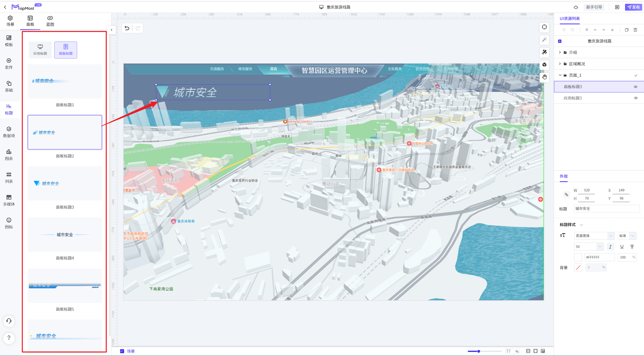Viewport: 644px width, 356px height.
Task: Move layer to bottom in resource list
Action: (612, 30)
